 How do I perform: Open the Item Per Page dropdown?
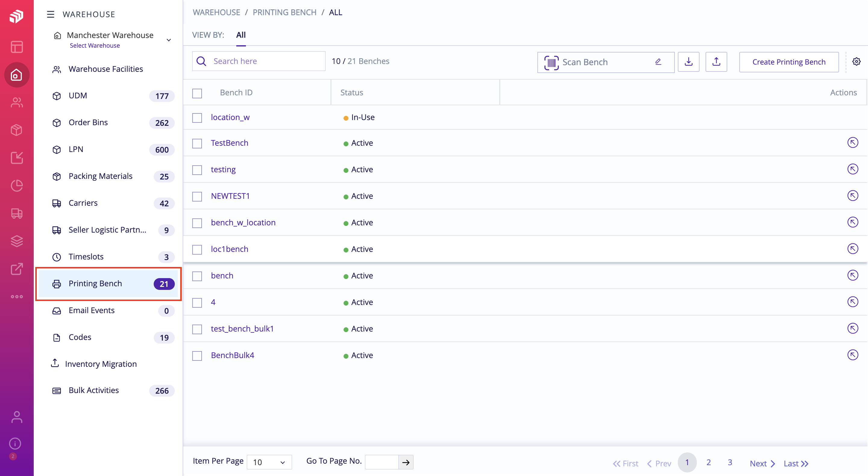(269, 462)
